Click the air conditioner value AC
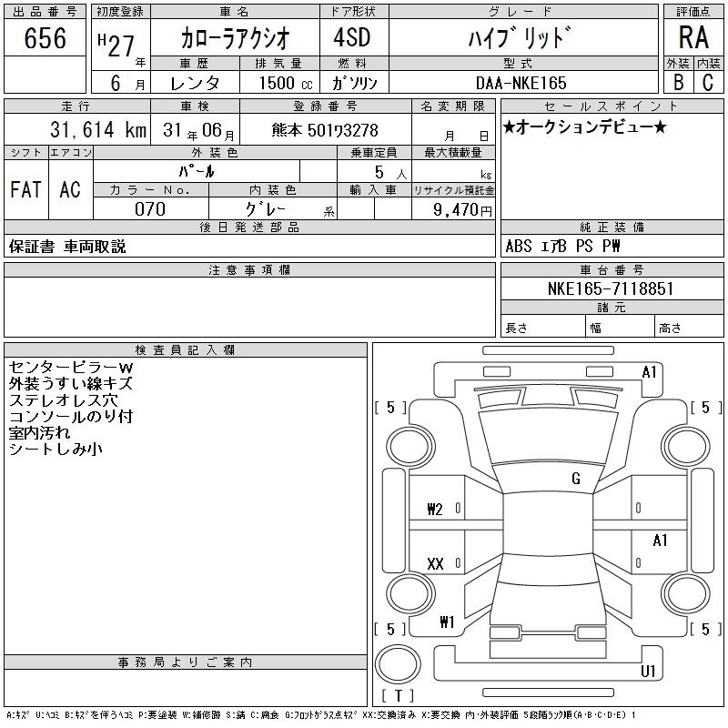Viewport: 728px width, 728px height. [70, 189]
